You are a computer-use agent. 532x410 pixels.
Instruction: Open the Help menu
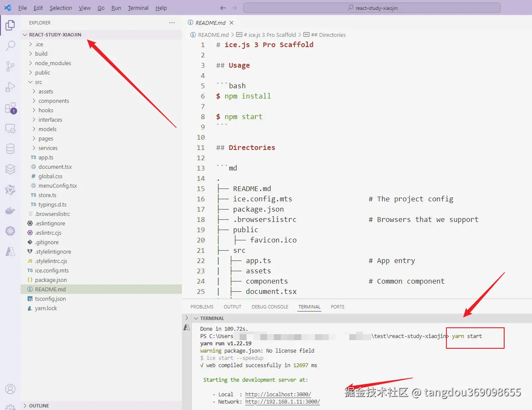tap(161, 8)
